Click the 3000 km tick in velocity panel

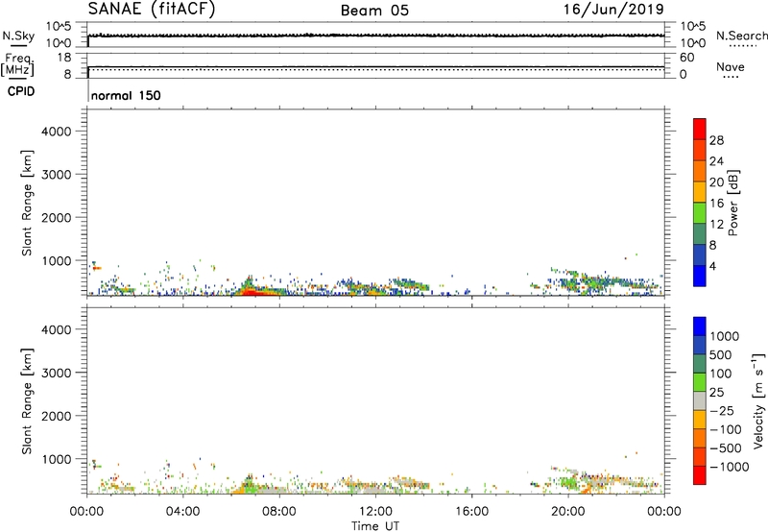click(57, 373)
